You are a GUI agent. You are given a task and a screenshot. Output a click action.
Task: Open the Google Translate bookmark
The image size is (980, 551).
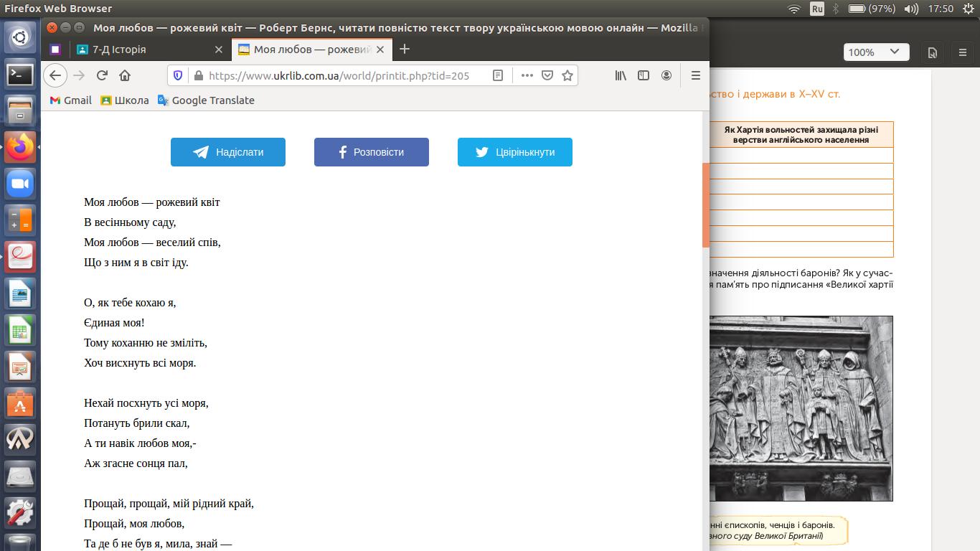(206, 100)
